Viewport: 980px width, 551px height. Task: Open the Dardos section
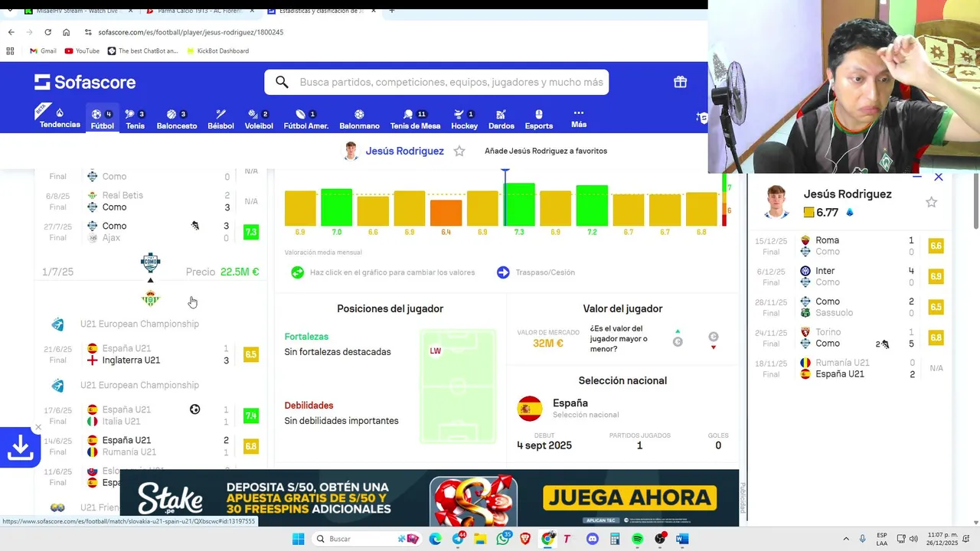[x=501, y=119]
